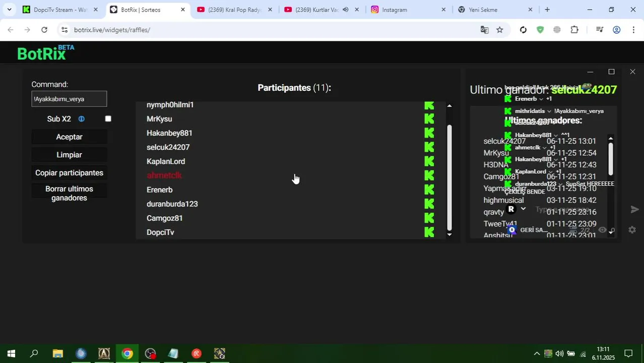Click the address bar URL
This screenshot has height=363, width=644.
(x=112, y=30)
